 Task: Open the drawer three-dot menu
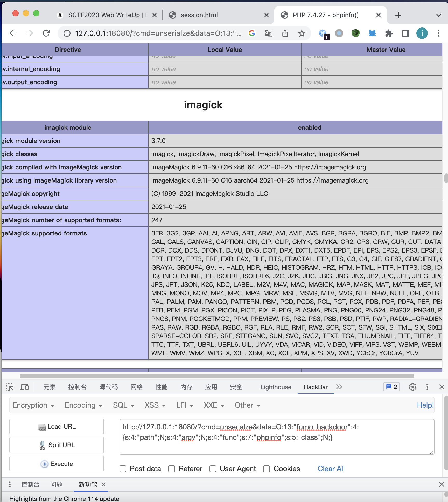(10, 484)
